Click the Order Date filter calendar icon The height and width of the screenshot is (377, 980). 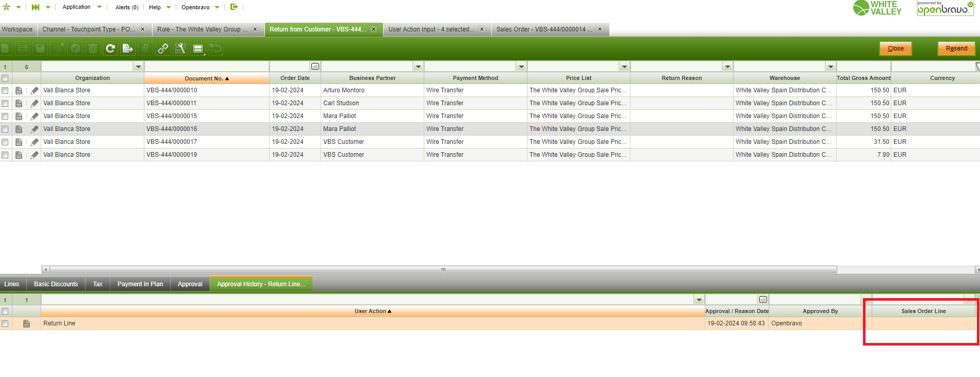[315, 67]
